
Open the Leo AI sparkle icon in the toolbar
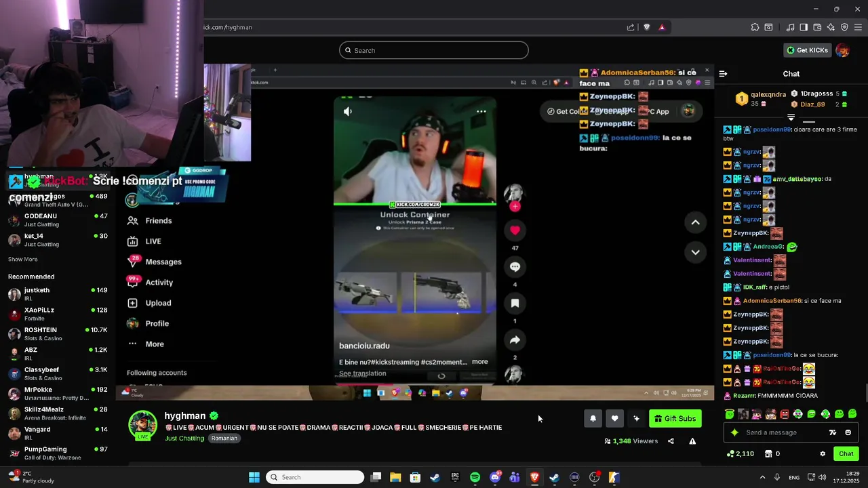(x=831, y=27)
